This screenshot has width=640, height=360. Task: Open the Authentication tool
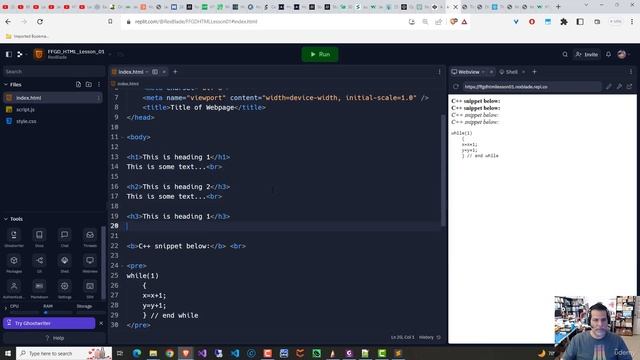click(x=14, y=289)
